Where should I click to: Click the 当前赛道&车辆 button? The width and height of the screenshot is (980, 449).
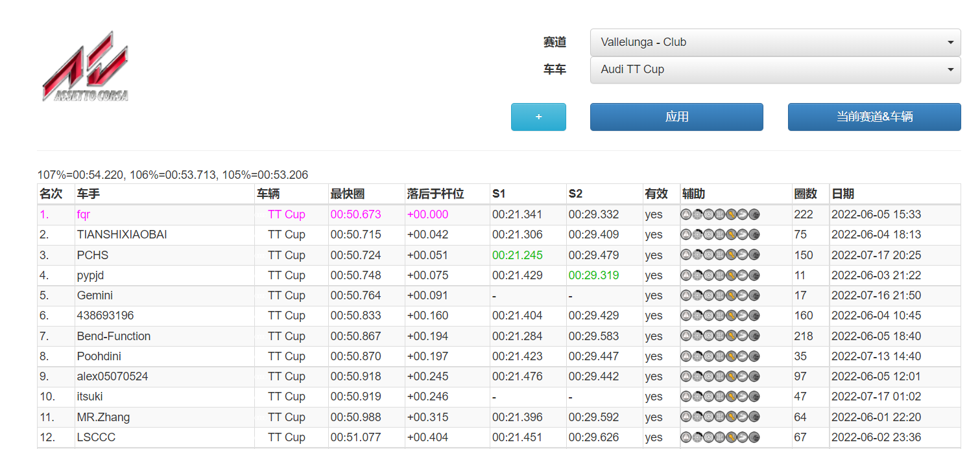(x=874, y=117)
